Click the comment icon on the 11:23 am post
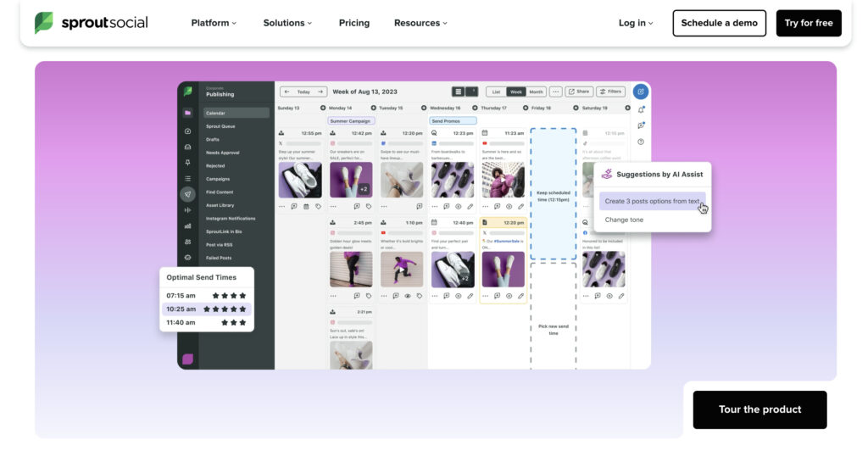868x451 pixels. point(497,206)
